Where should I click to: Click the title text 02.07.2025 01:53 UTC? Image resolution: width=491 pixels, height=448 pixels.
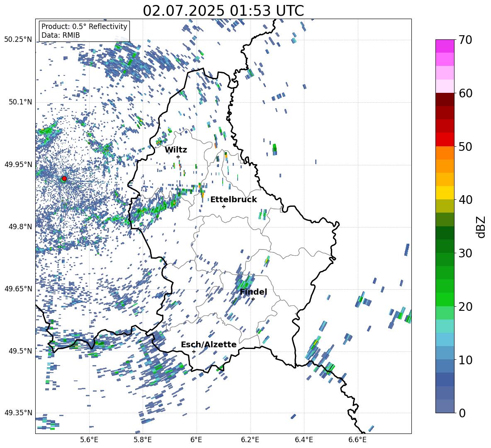(223, 11)
